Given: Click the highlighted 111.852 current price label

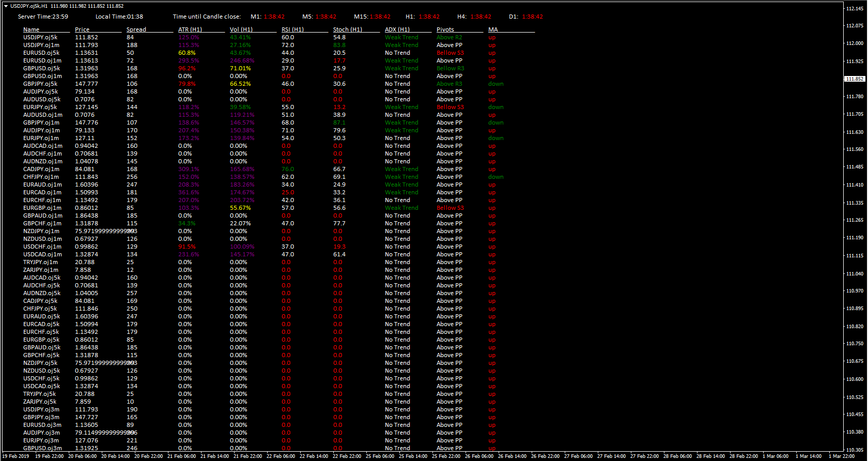Looking at the screenshot, I should coord(854,79).
